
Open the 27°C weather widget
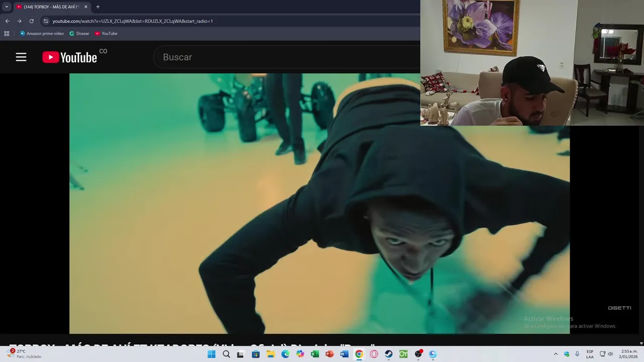point(24,354)
